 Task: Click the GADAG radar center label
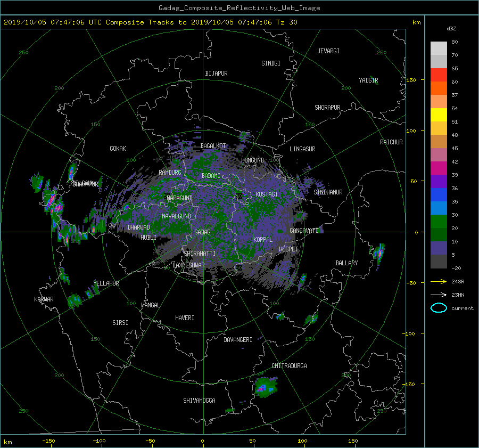[203, 232]
